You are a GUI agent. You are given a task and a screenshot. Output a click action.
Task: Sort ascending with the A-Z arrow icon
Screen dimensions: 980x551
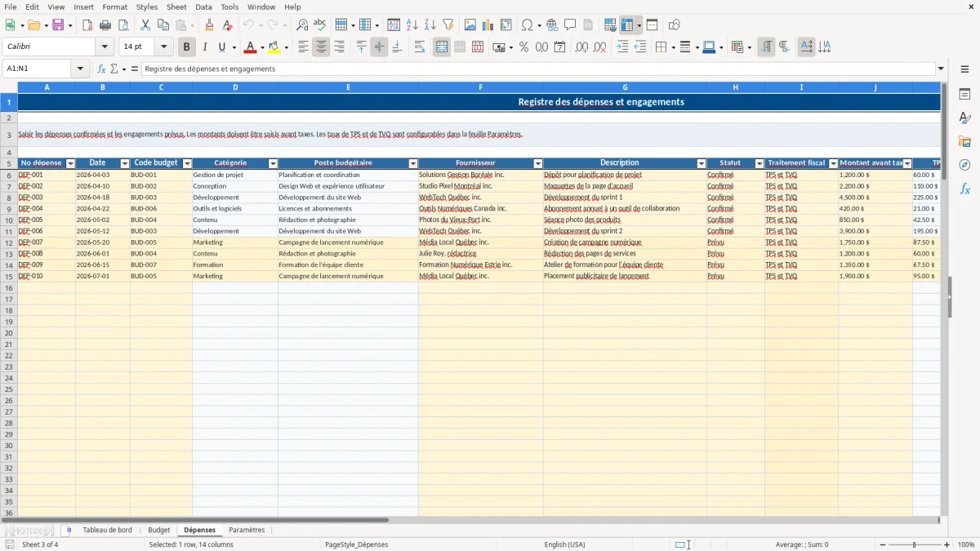pos(412,25)
